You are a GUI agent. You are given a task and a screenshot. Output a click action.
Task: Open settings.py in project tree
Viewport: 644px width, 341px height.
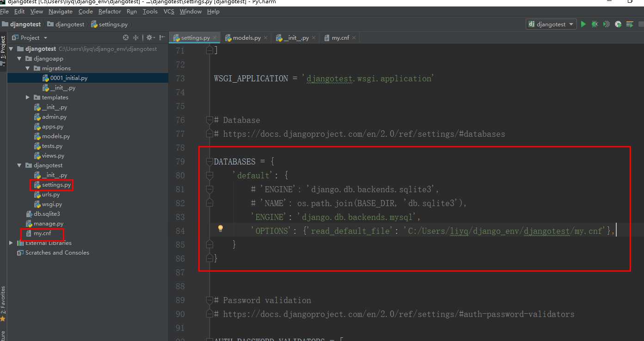pyautogui.click(x=52, y=185)
